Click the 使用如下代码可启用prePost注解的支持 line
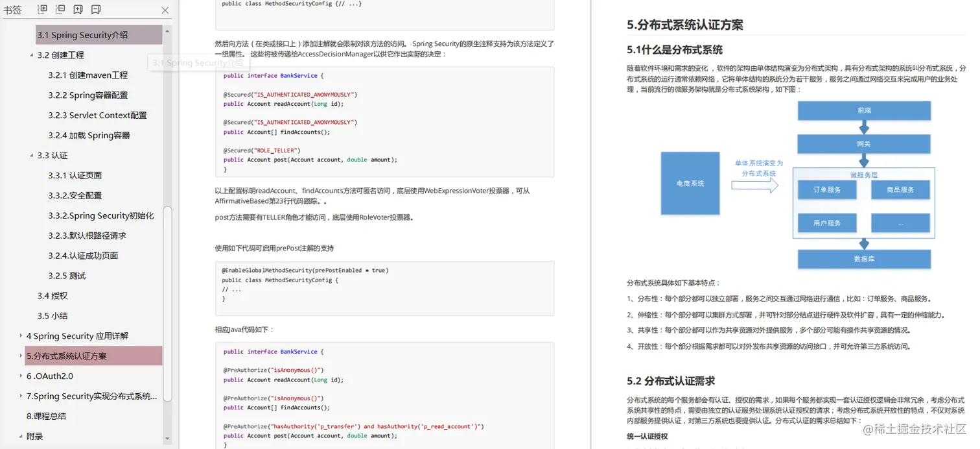 click(x=274, y=249)
